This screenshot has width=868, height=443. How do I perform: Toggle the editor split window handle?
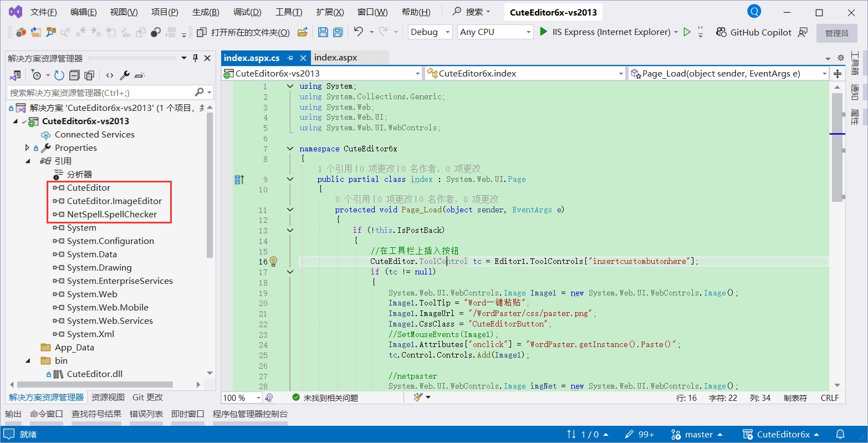(838, 73)
